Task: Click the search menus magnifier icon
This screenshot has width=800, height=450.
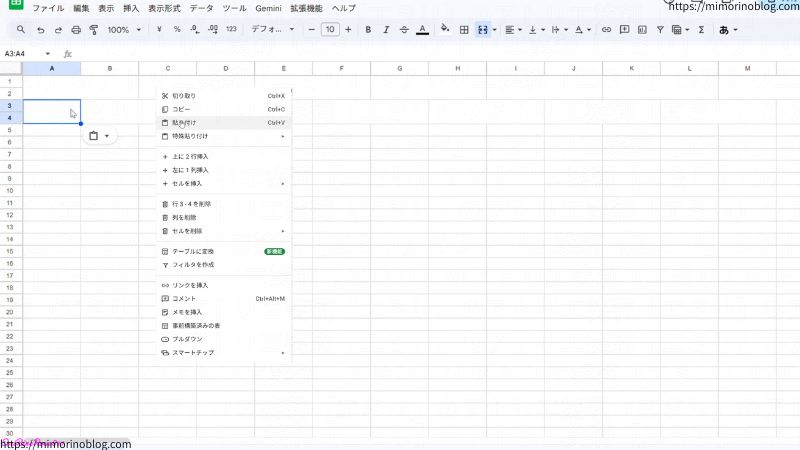Action: coord(20,30)
